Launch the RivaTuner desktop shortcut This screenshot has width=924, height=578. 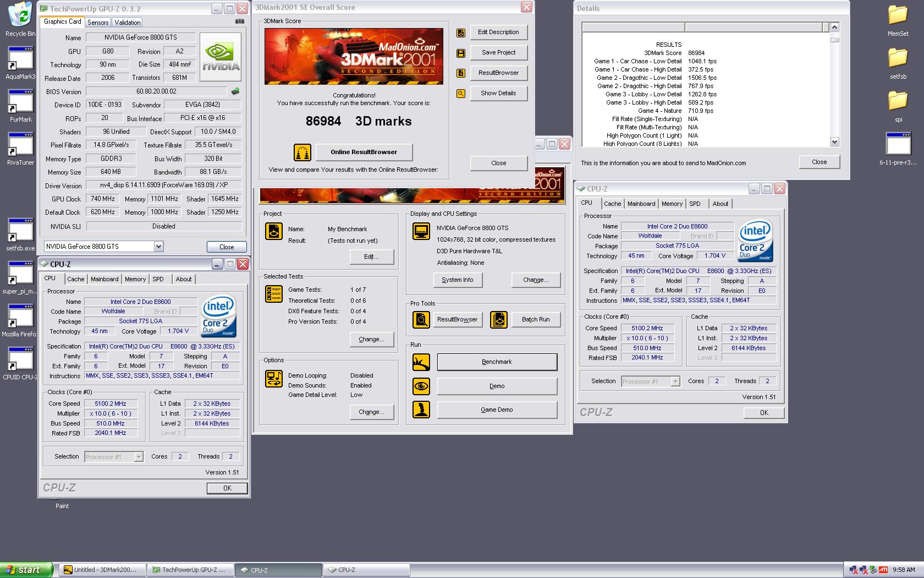pos(20,148)
